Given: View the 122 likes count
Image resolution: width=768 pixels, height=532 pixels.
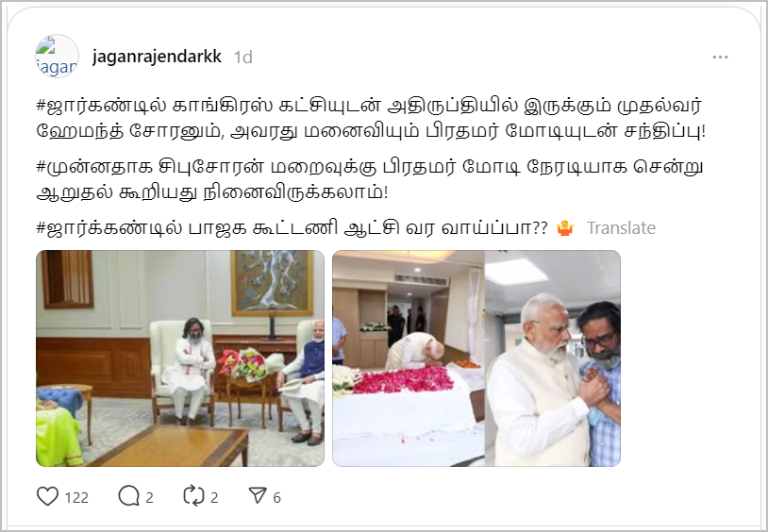Looking at the screenshot, I should point(76,498).
